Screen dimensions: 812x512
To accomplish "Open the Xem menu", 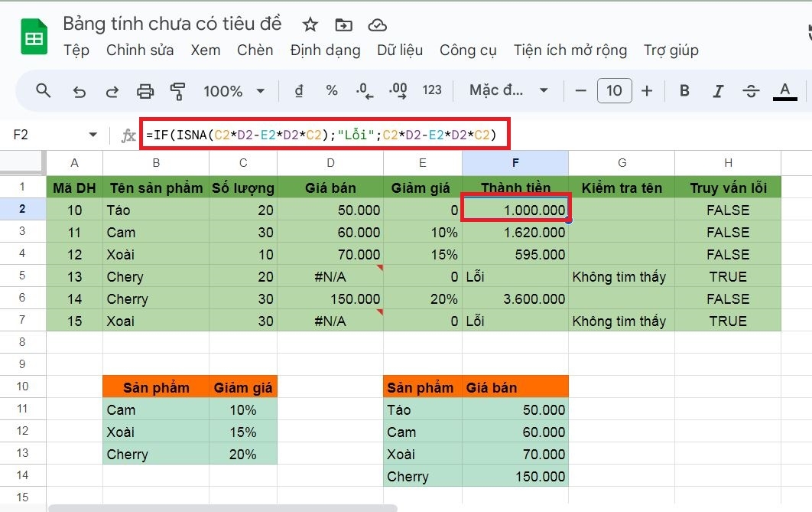I will pos(205,51).
